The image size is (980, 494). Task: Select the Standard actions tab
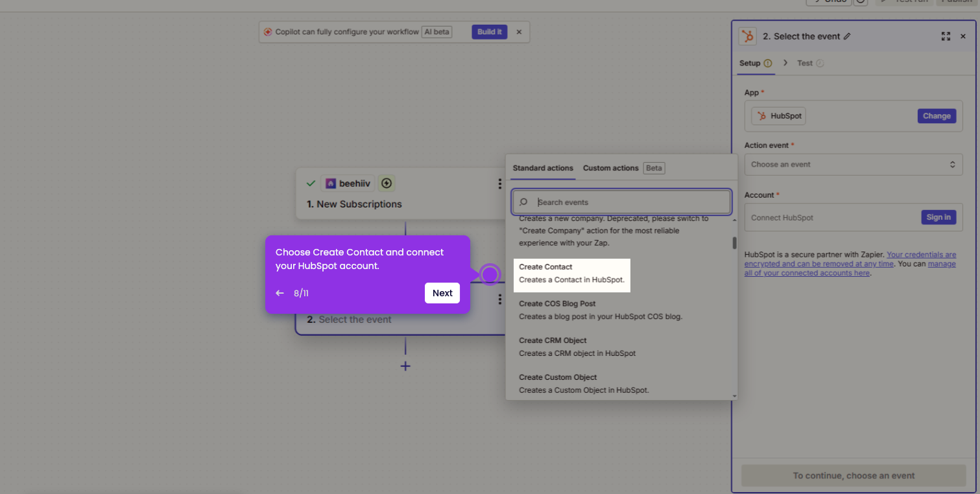tap(543, 168)
